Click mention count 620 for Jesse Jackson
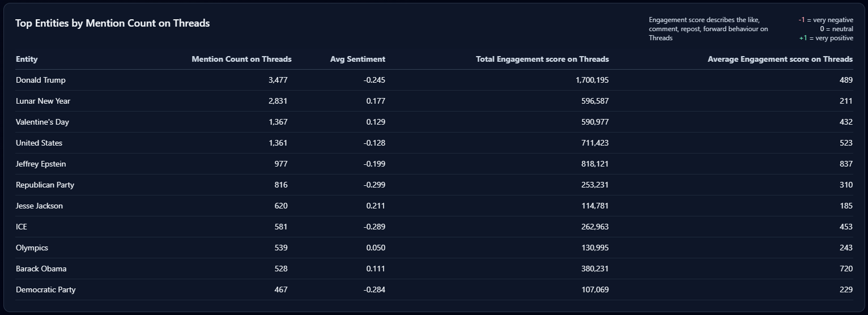 point(281,206)
